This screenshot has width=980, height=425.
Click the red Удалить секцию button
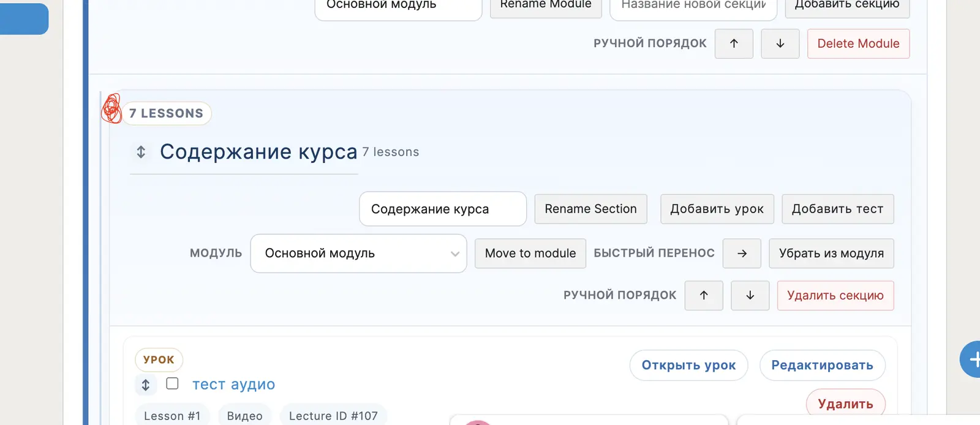tap(835, 295)
